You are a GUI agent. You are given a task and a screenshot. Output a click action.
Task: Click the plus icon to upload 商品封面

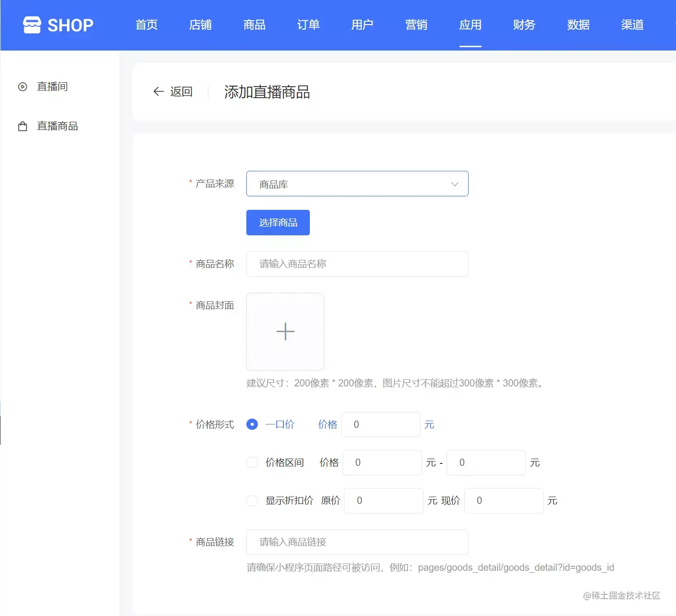pyautogui.click(x=285, y=332)
